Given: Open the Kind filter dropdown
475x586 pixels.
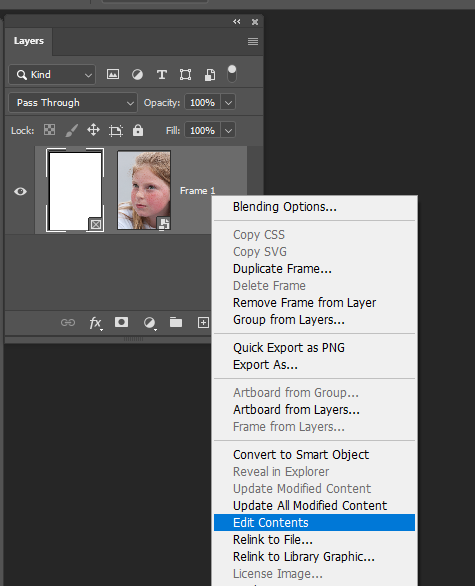Looking at the screenshot, I should click(52, 75).
